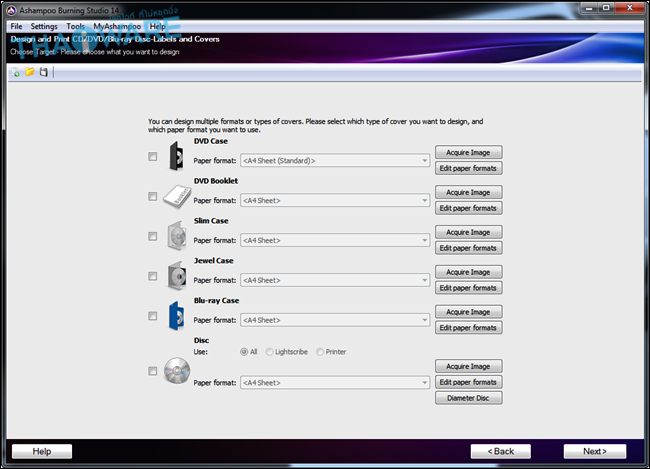Click the Diameter Disc button
Screen dimensions: 650x469
(468, 398)
